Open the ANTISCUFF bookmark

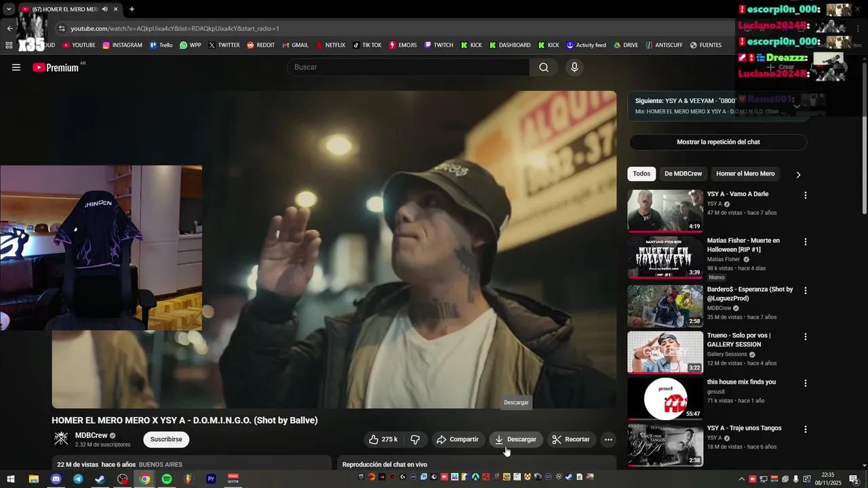[664, 45]
